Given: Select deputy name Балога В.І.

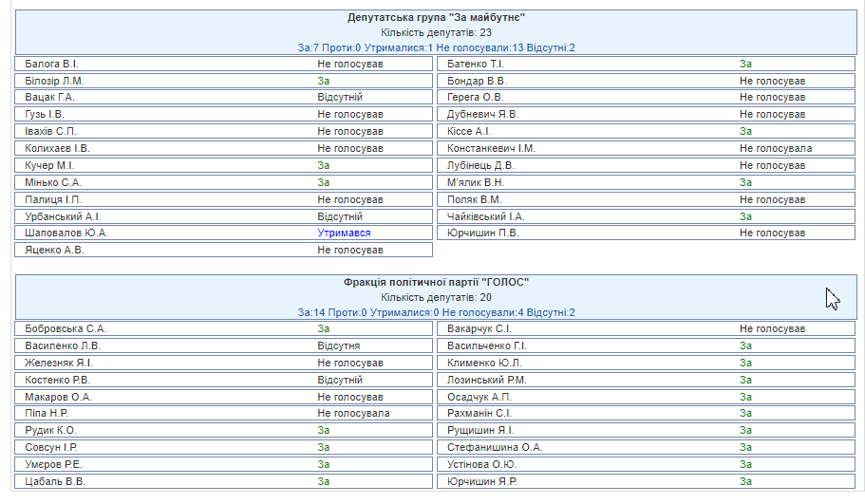Looking at the screenshot, I should pyautogui.click(x=52, y=64).
